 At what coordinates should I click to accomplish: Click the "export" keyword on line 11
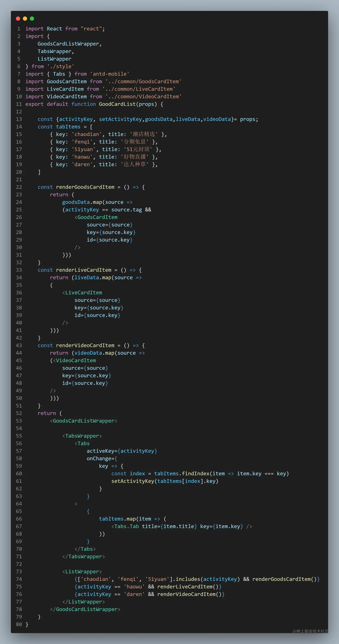point(35,104)
